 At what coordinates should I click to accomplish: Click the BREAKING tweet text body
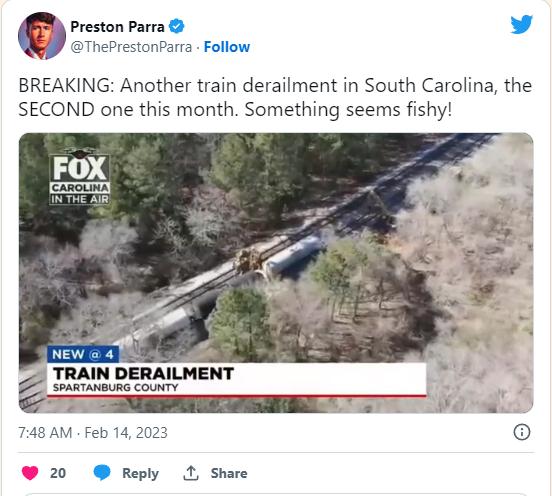pos(275,97)
